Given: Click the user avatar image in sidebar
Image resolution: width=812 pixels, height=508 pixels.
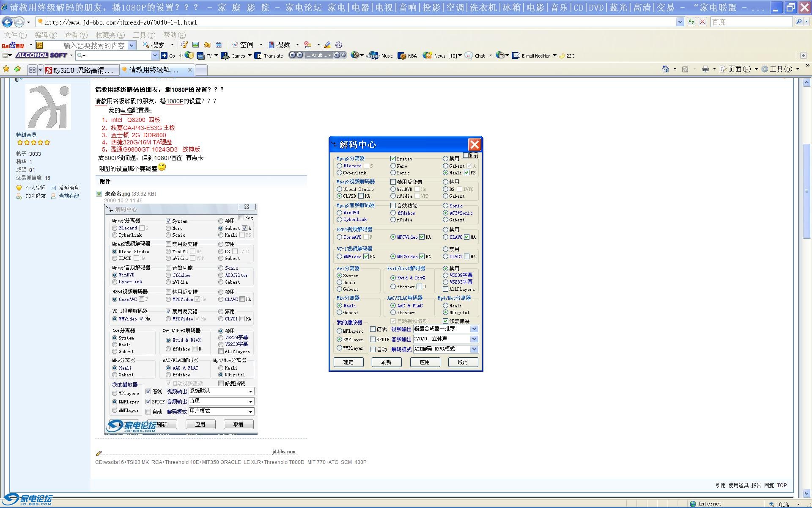Looking at the screenshot, I should [48, 107].
